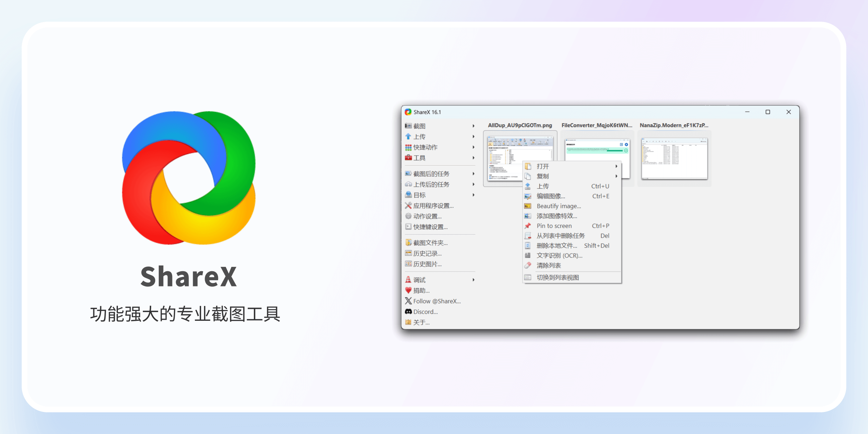Expand the 上传后的任务 submenu arrow
This screenshot has height=434, width=868.
[x=473, y=184]
